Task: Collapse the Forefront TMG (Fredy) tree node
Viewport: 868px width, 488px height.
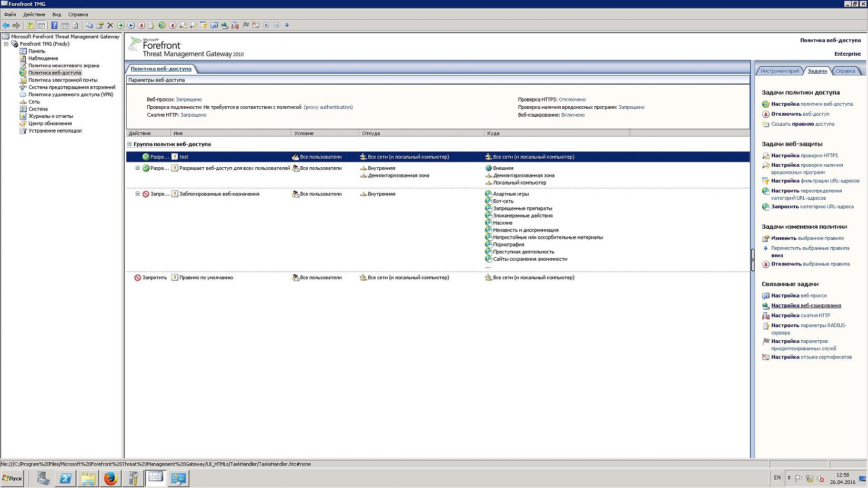Action: click(x=6, y=44)
